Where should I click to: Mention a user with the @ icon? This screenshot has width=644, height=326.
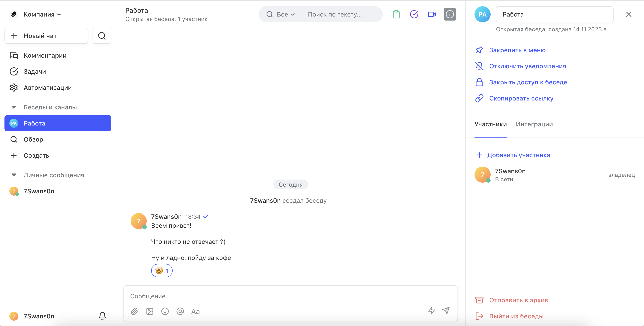tap(180, 311)
